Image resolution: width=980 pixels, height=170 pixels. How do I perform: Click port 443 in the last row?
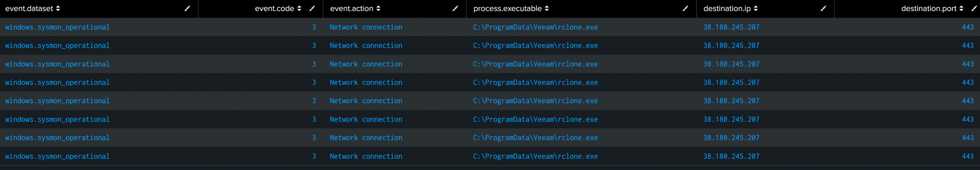(968, 156)
